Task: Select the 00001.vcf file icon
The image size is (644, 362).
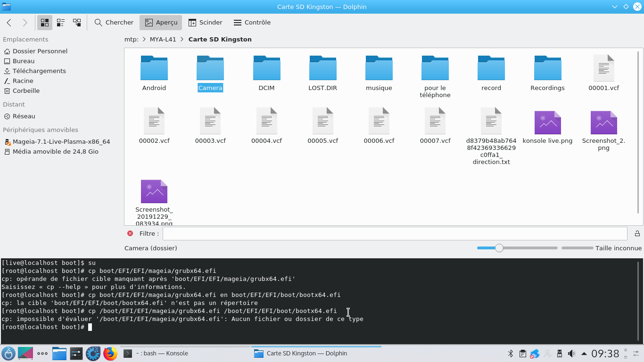Action: (x=604, y=68)
